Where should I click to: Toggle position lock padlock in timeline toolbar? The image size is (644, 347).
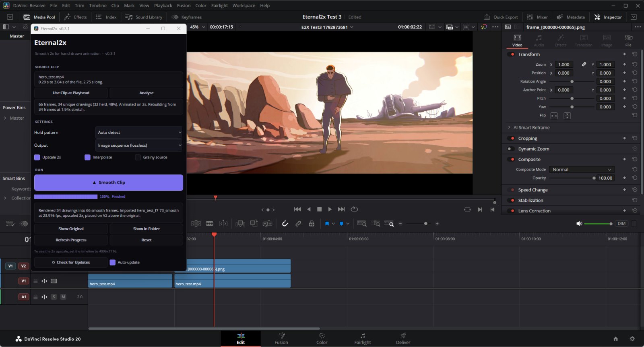(x=312, y=224)
